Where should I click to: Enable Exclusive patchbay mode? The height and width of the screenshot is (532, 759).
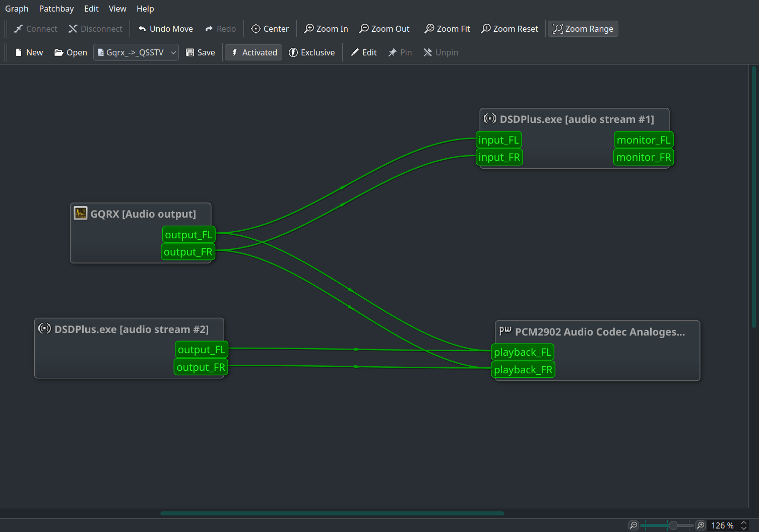pyautogui.click(x=311, y=52)
